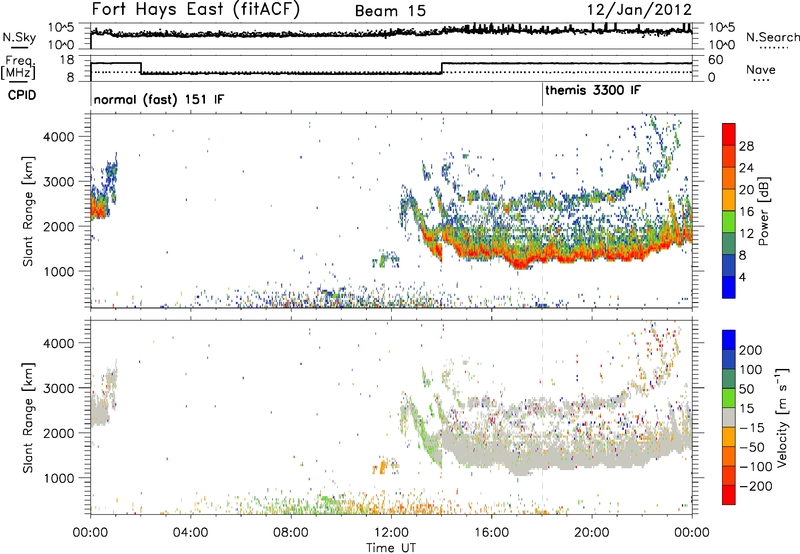The image size is (800, 554).
Task: Click the '-50' tick on the velocity colorbar
Action: tap(752, 447)
